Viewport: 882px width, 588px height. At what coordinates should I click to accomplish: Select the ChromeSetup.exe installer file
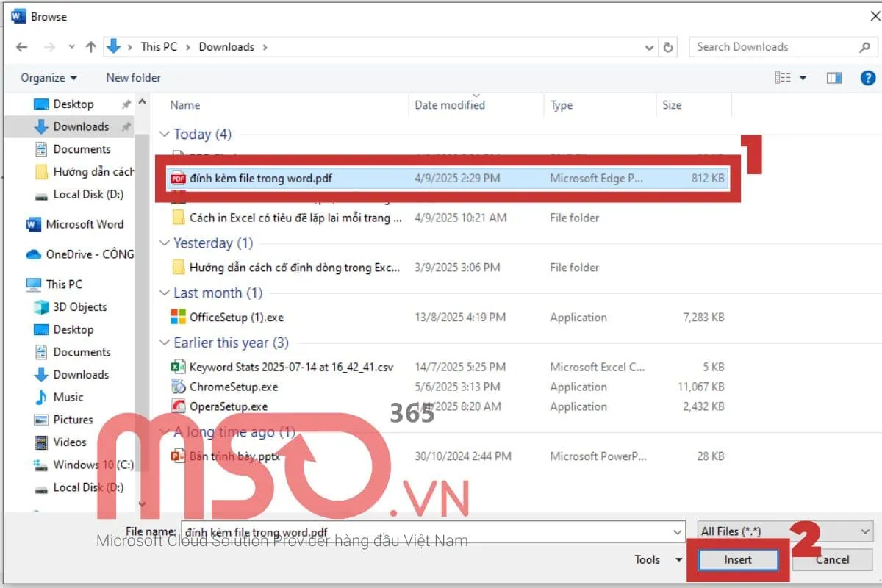tap(234, 387)
